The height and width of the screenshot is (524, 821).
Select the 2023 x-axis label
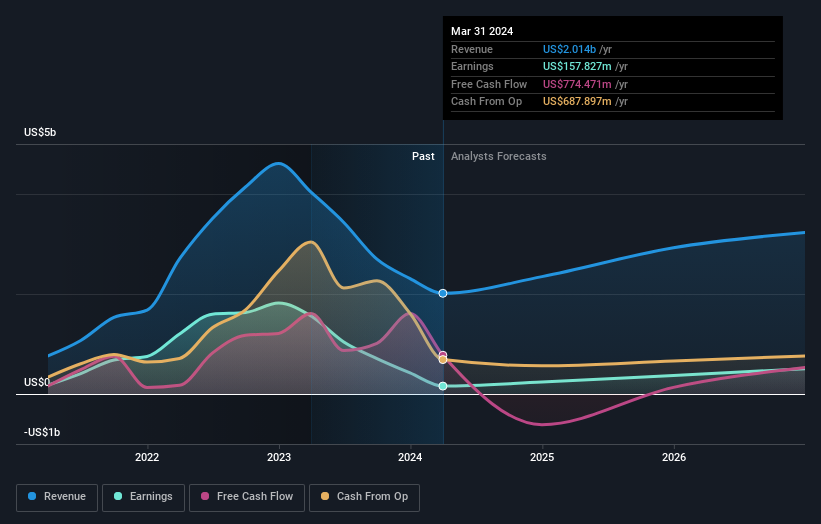[279, 457]
